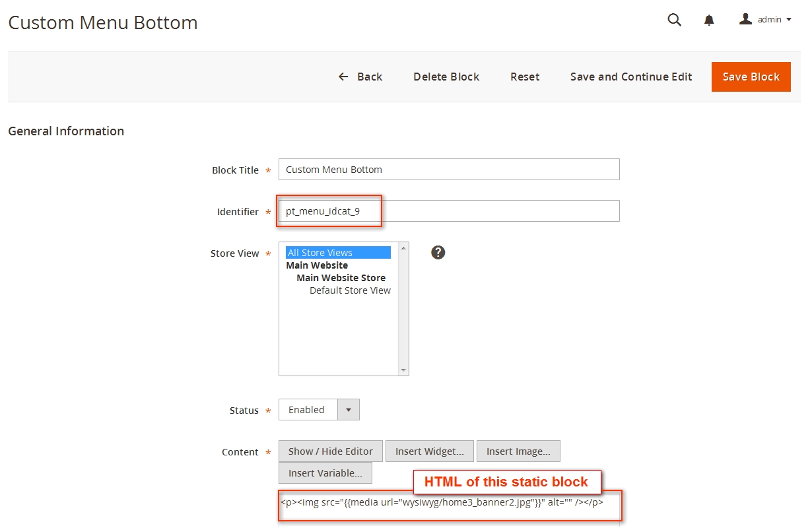Open the global search magnifier
This screenshot has height=528, width=812.
(x=674, y=20)
